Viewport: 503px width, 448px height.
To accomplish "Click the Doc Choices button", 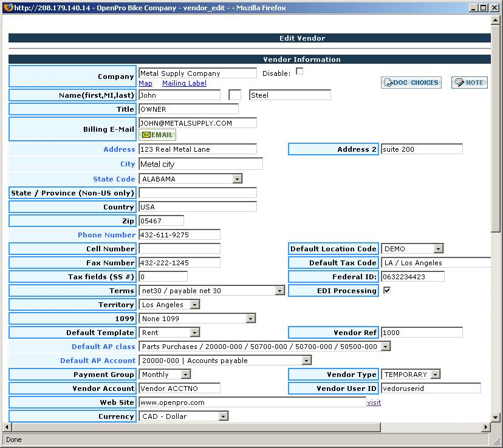I will [x=411, y=83].
